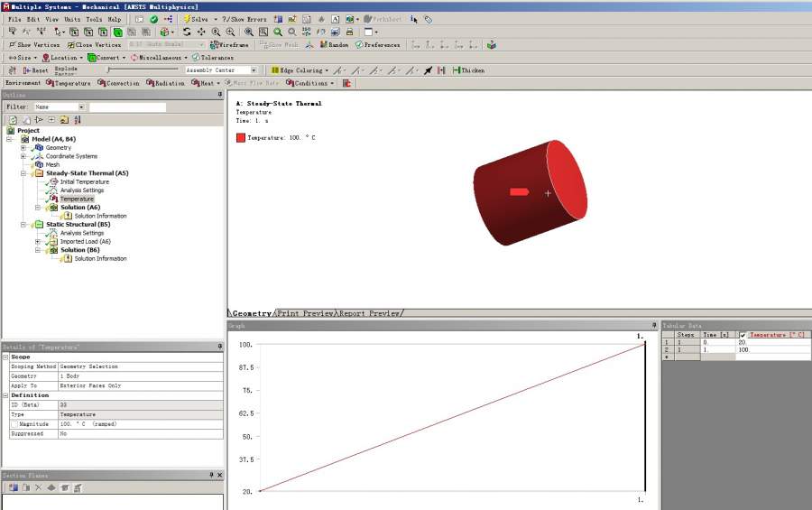Viewport: 812px width, 510px height.
Task: Reset the explode view
Action: point(36,70)
